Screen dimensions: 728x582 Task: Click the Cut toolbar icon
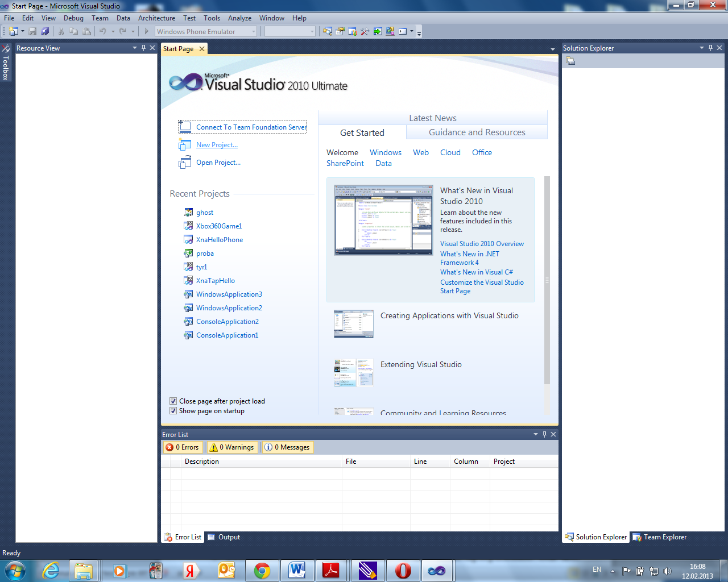pyautogui.click(x=61, y=32)
